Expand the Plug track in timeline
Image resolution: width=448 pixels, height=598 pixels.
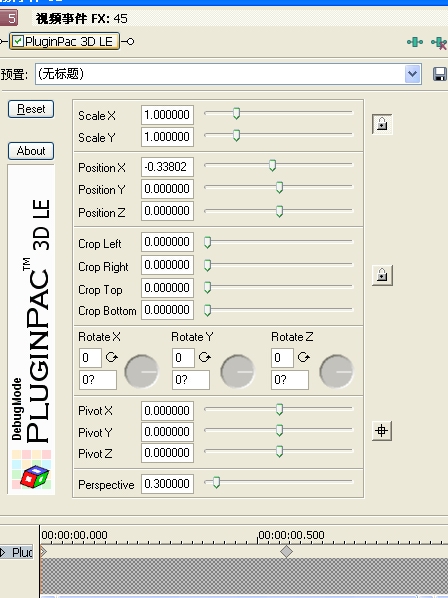(x=3, y=552)
